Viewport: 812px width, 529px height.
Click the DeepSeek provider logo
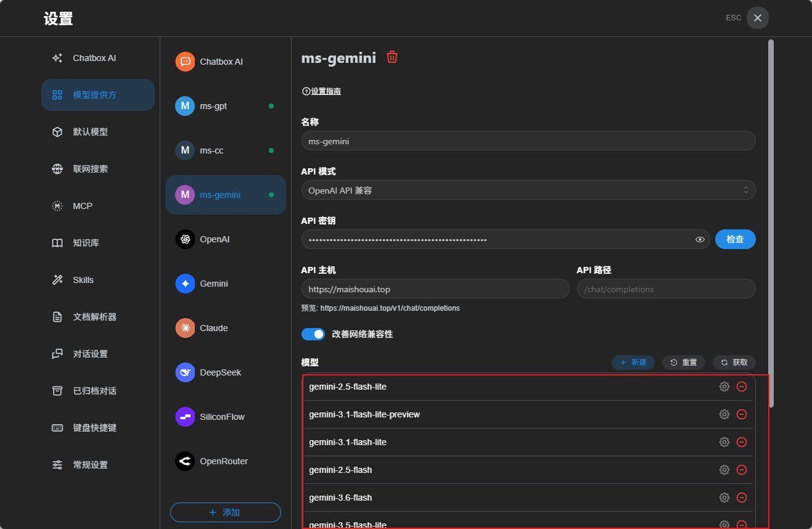[185, 372]
